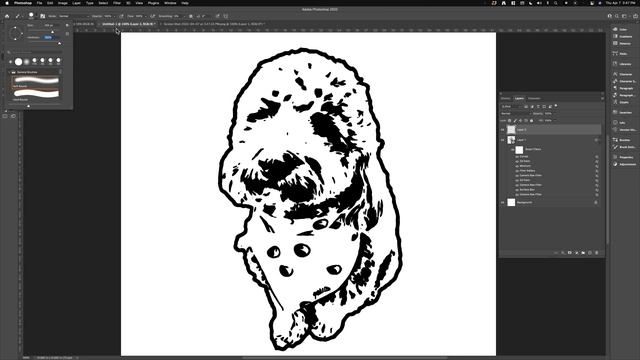Viewport: 640px width, 360px height.
Task: Select the Background layer
Action: tap(551, 202)
